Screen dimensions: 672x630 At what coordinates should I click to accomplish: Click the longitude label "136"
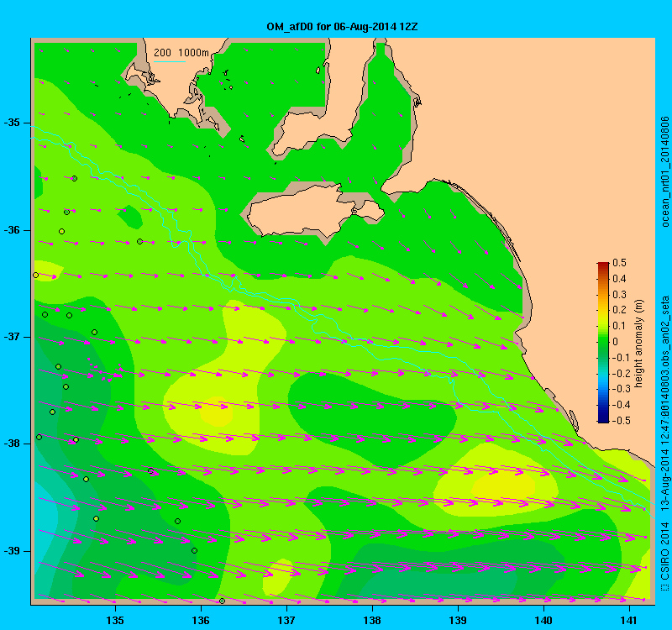coord(201,621)
